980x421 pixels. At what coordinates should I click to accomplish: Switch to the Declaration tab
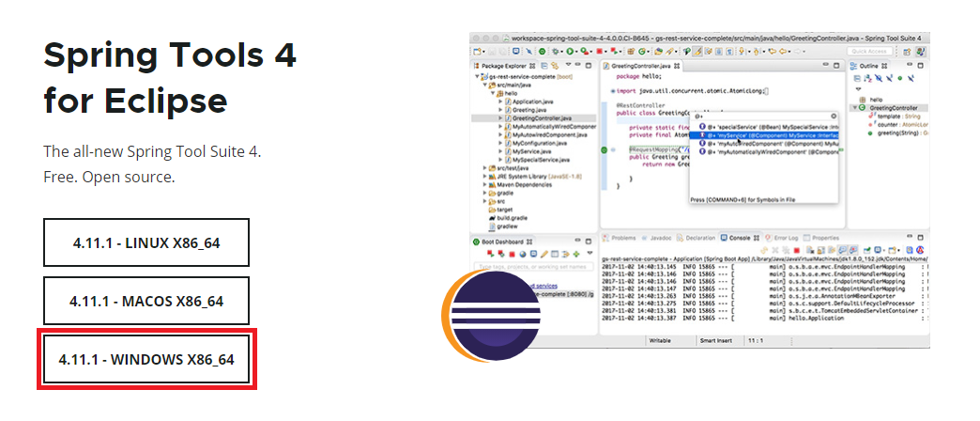697,238
